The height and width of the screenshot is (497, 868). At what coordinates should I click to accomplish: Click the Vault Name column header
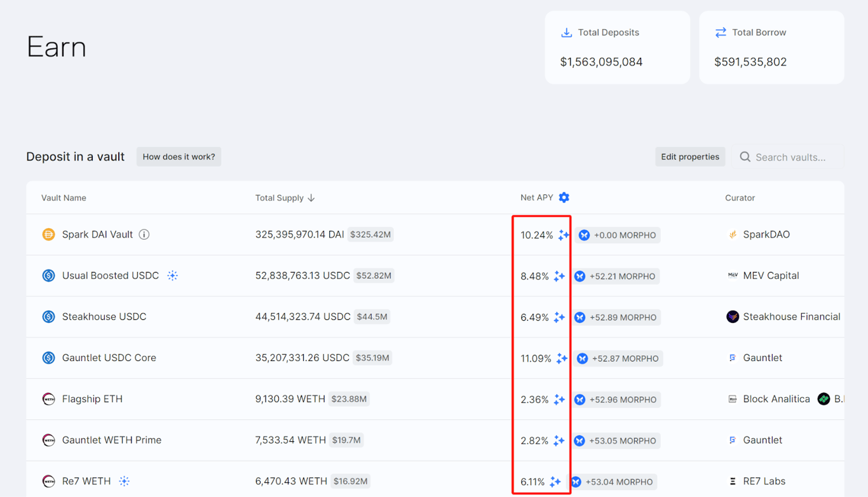[x=64, y=198]
